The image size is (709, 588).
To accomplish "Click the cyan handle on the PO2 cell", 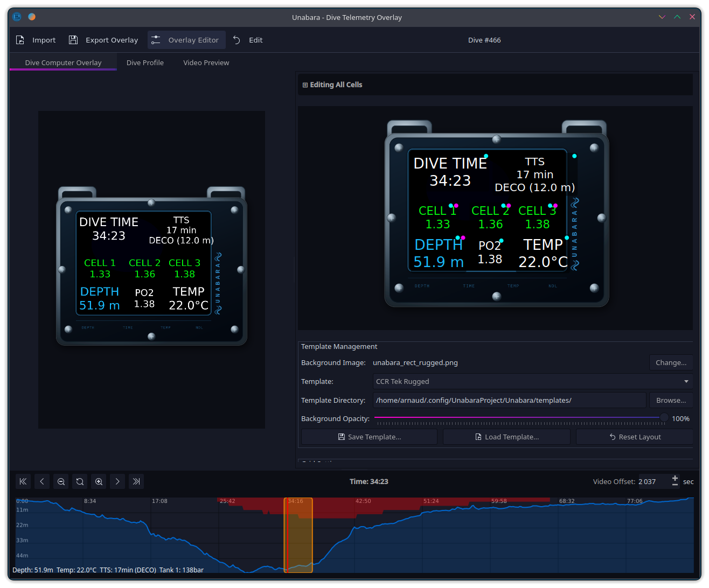I will tap(502, 241).
